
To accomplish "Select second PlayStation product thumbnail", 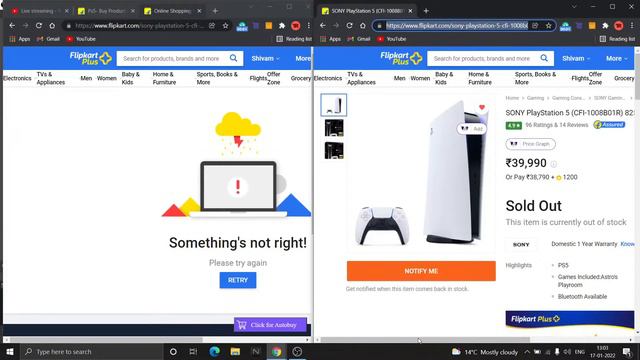I will tap(334, 128).
